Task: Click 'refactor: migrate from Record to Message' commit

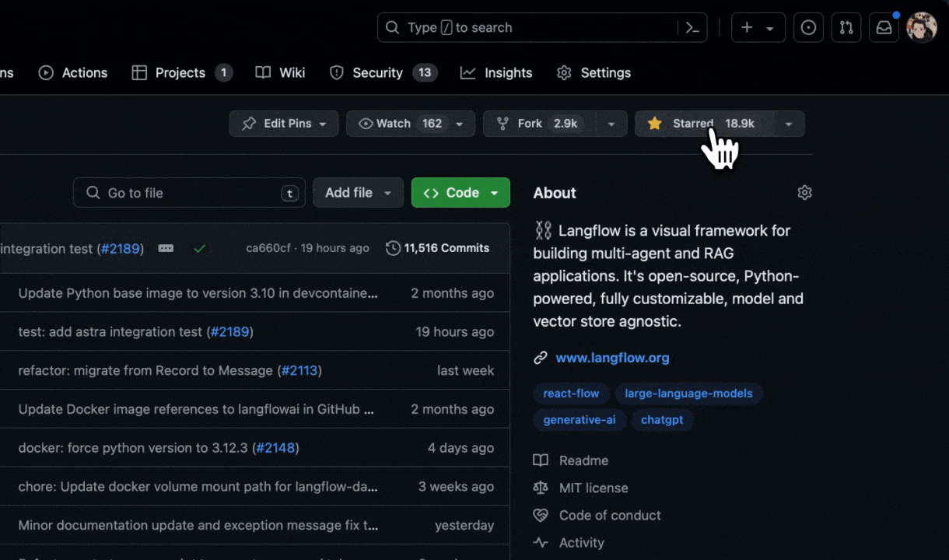Action: 145,370
